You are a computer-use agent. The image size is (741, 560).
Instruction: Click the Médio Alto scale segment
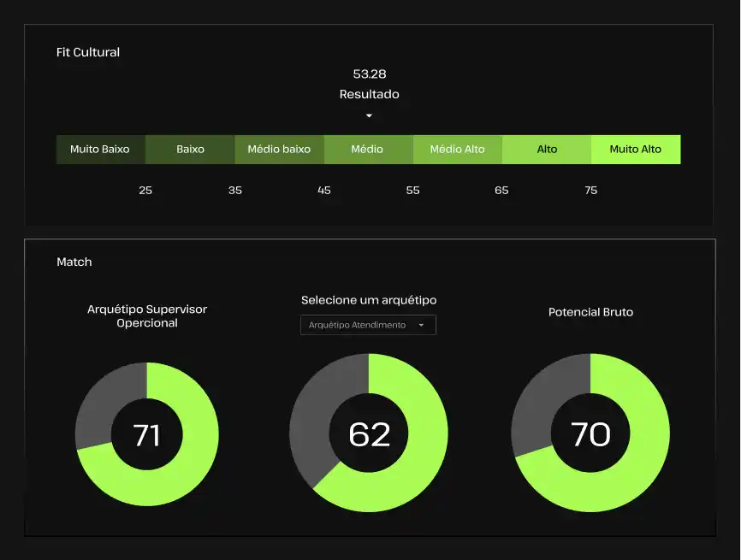[457, 149]
